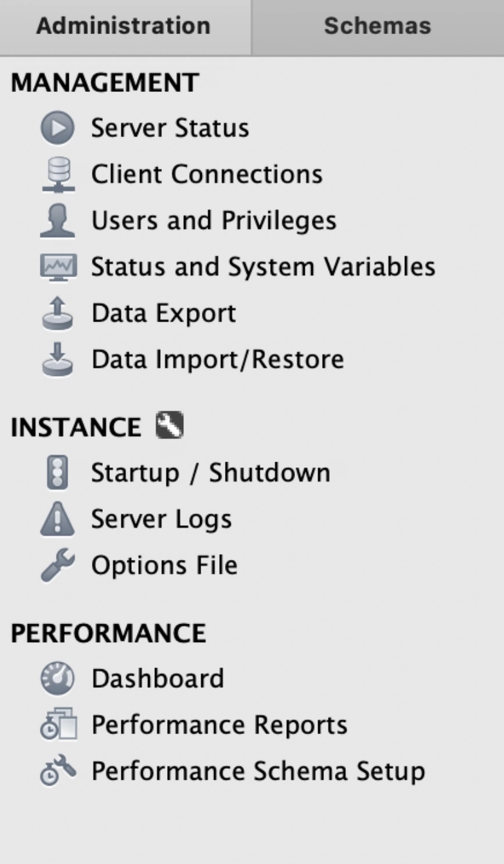Switch to the Schemas tab
Screen dimensions: 504x864
tap(377, 26)
